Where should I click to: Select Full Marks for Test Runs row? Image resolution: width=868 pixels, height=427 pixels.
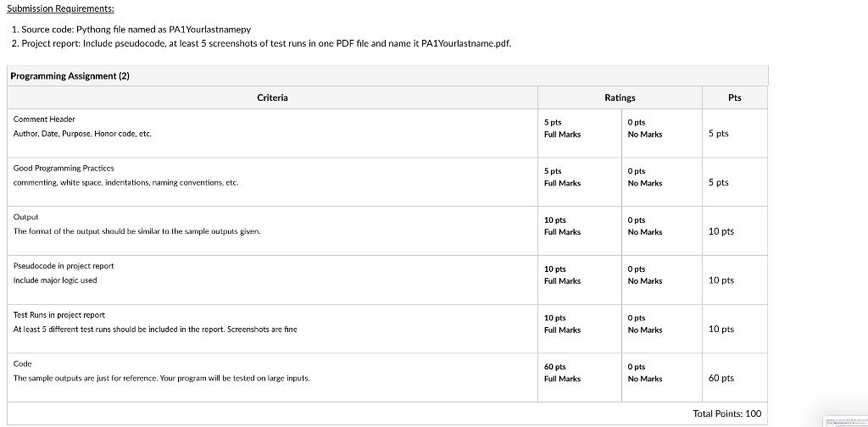point(562,324)
